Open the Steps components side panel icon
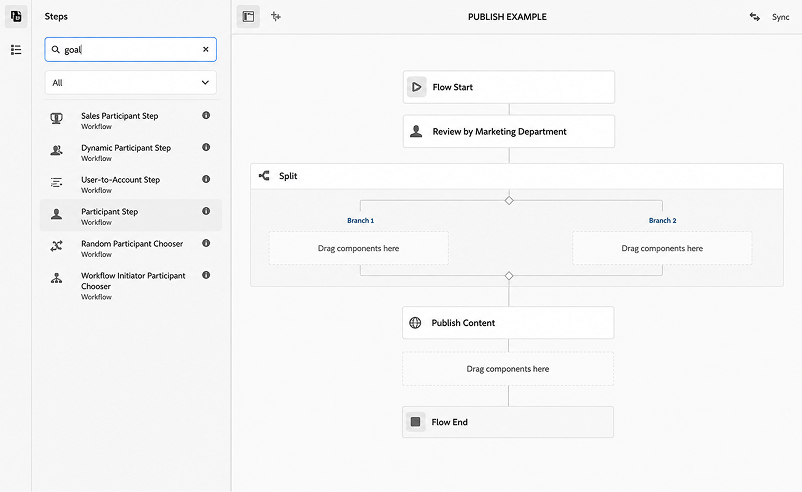 point(16,16)
